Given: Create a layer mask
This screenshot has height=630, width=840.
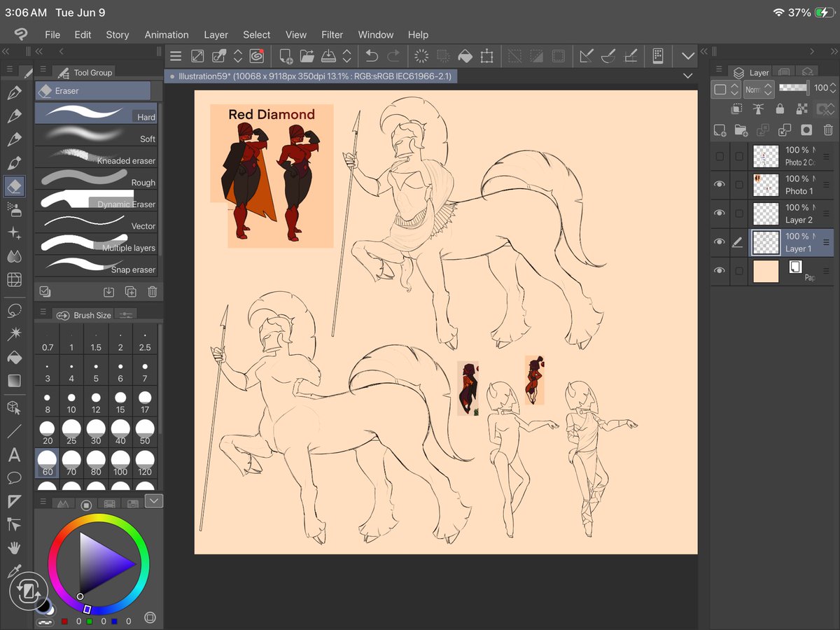Looking at the screenshot, I should [806, 130].
